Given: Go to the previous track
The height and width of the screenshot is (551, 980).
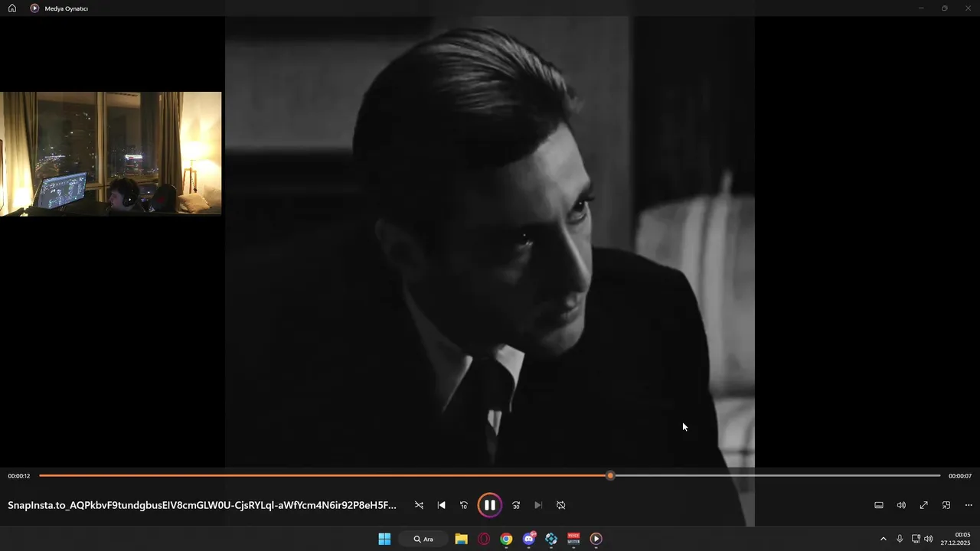Looking at the screenshot, I should pyautogui.click(x=441, y=505).
